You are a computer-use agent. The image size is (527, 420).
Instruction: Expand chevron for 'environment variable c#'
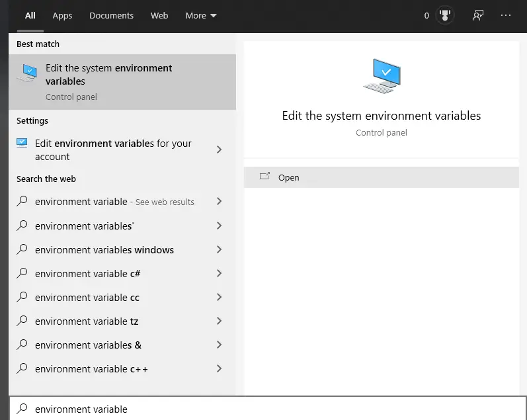tap(219, 273)
